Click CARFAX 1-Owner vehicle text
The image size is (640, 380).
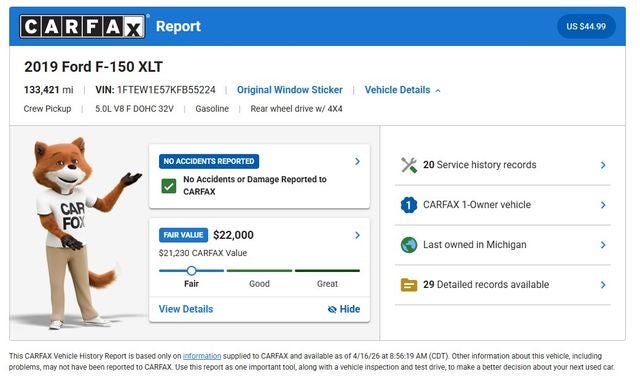(477, 205)
